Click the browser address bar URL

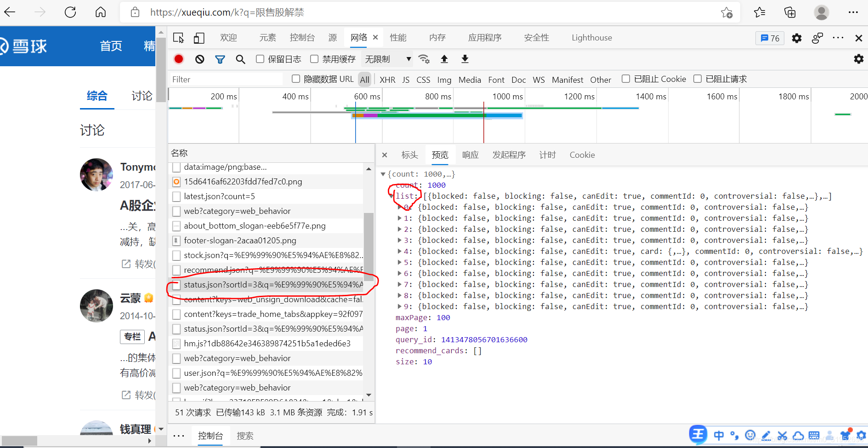click(x=227, y=12)
